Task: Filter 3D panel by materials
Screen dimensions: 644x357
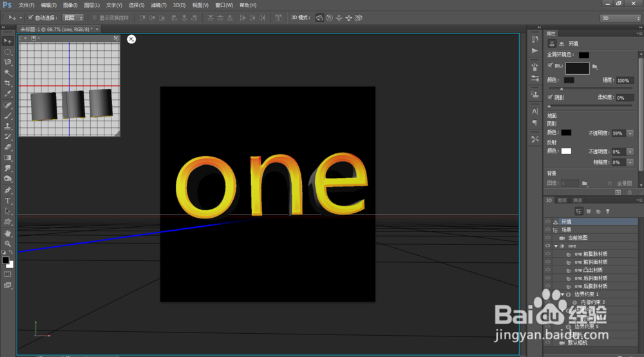Action: [x=598, y=211]
